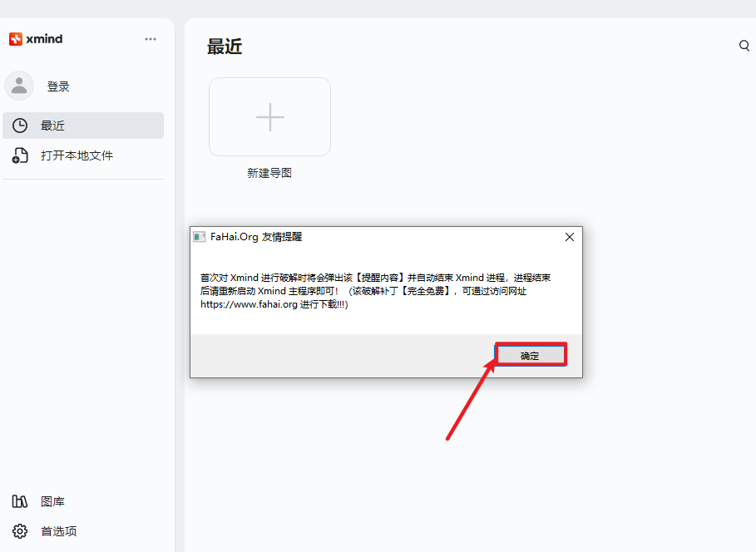The image size is (756, 552).
Task: Click the Xmind logo in the sidebar
Action: pyautogui.click(x=36, y=39)
